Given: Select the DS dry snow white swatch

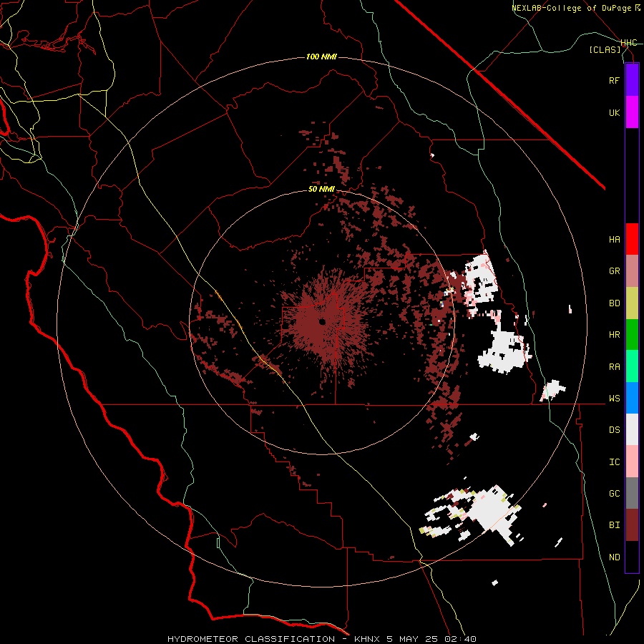Looking at the screenshot, I should coord(632,429).
